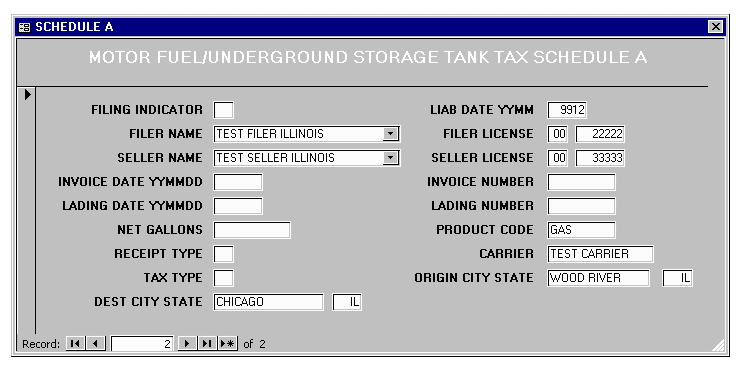Click the INVOICE DATE YYMMDD field

(238, 182)
